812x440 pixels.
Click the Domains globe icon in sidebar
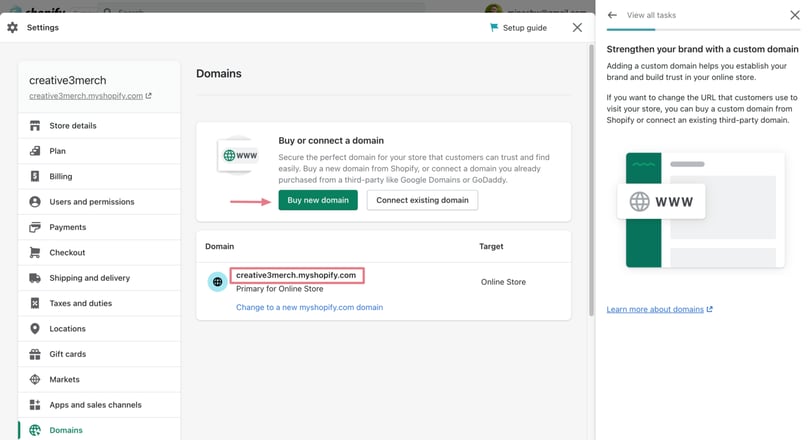[x=35, y=430]
